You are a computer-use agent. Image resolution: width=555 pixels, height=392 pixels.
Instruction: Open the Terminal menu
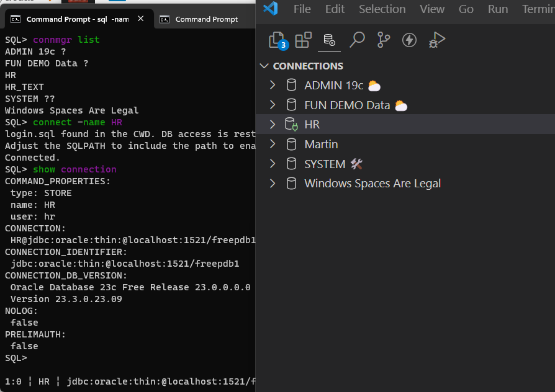pyautogui.click(x=538, y=9)
